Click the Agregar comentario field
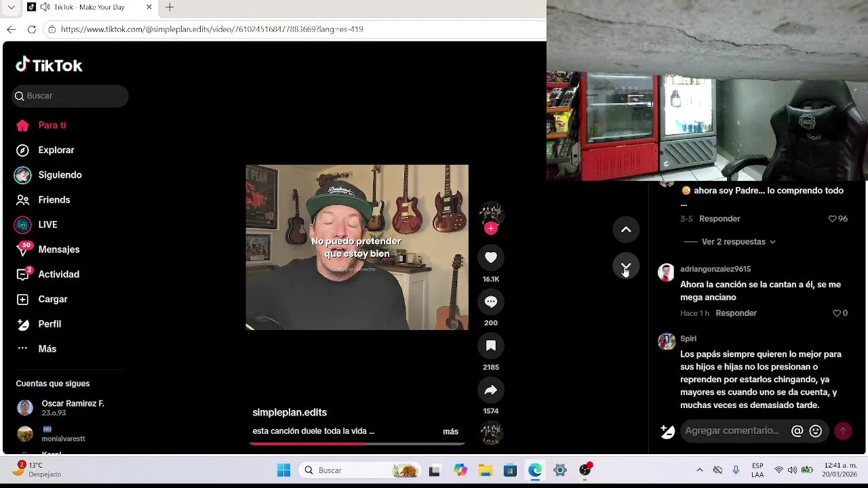 (x=733, y=431)
